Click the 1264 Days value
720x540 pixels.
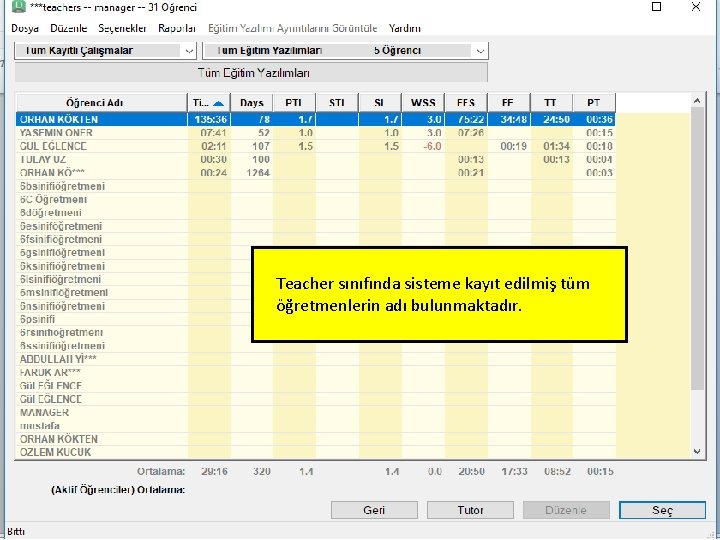[x=258, y=173]
